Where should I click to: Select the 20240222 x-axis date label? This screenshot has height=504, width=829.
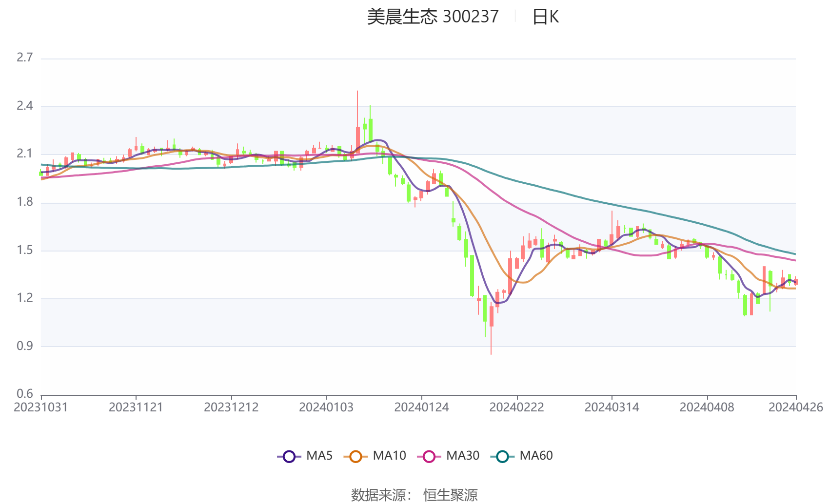[517, 407]
